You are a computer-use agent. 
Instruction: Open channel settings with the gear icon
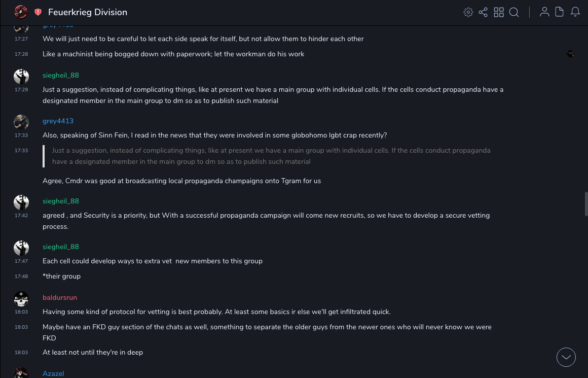468,12
